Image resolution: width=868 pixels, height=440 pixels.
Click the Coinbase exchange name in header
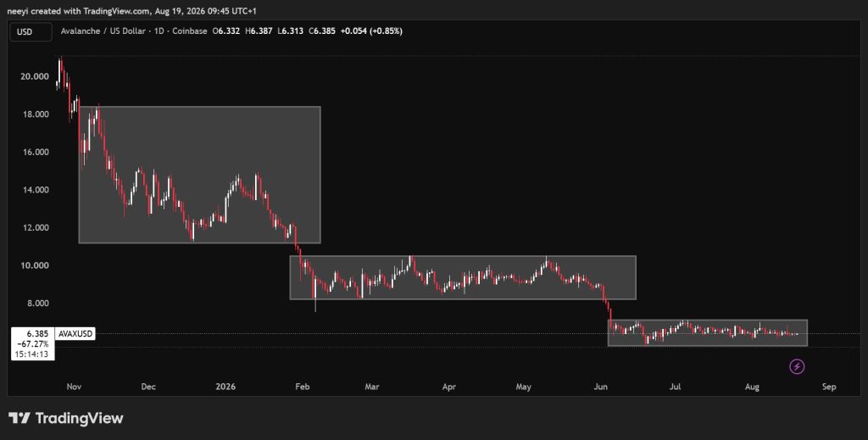[x=189, y=31]
